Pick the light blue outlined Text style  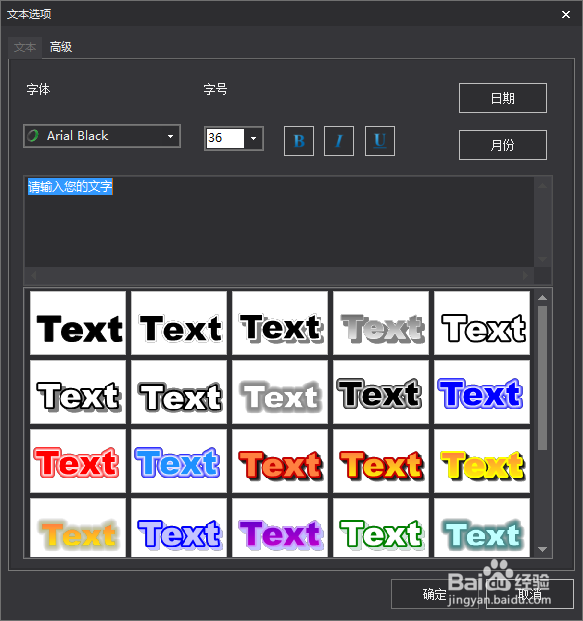(x=179, y=461)
